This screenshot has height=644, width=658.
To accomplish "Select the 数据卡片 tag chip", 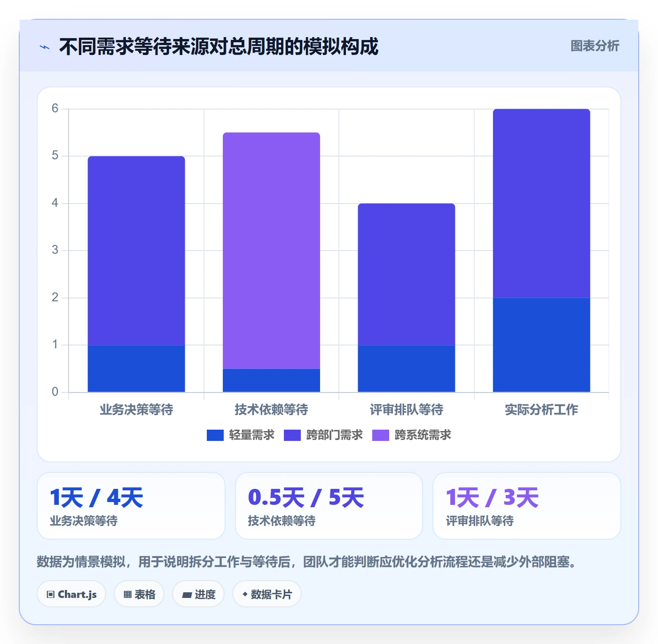I will pos(267,594).
